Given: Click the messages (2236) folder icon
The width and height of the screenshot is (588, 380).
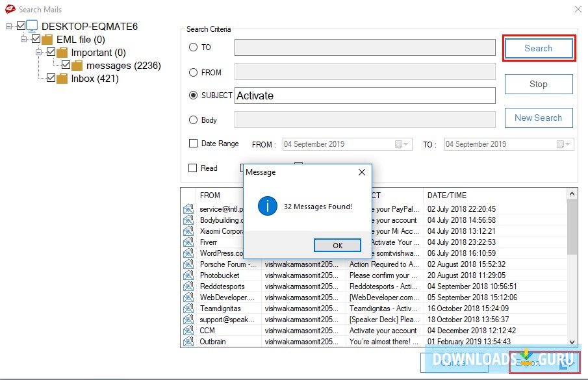Looking at the screenshot, I should click(77, 66).
